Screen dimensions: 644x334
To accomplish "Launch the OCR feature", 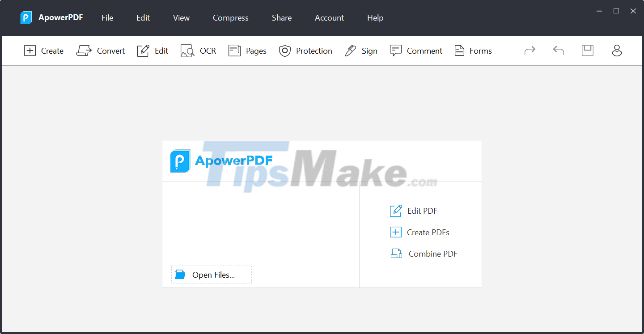I will [x=198, y=51].
